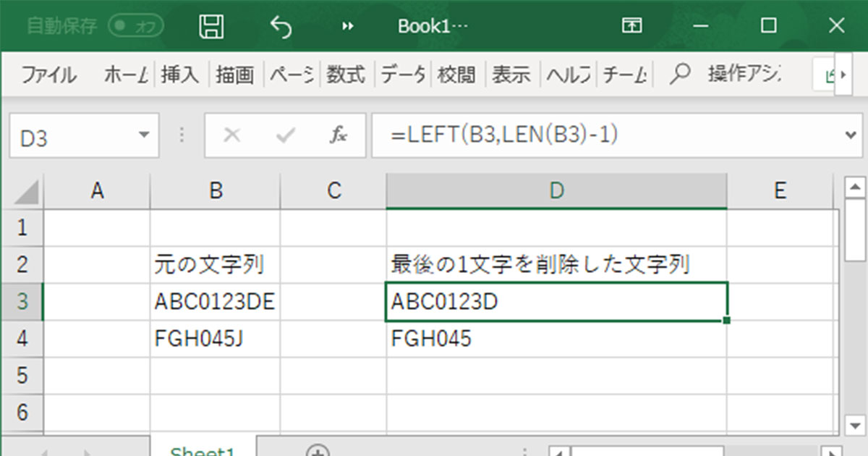
Task: Open the 描画 ribbon tab
Action: [235, 74]
